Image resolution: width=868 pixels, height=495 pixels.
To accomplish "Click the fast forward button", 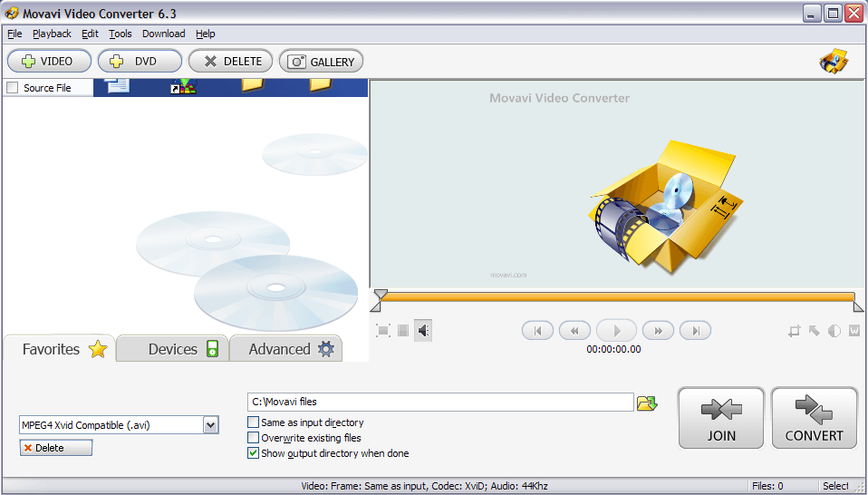I will (x=658, y=331).
